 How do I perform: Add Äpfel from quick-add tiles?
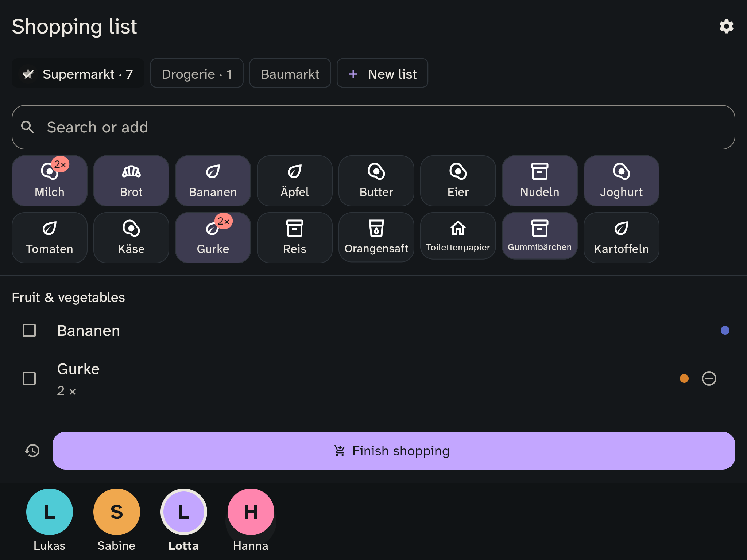pos(295,181)
